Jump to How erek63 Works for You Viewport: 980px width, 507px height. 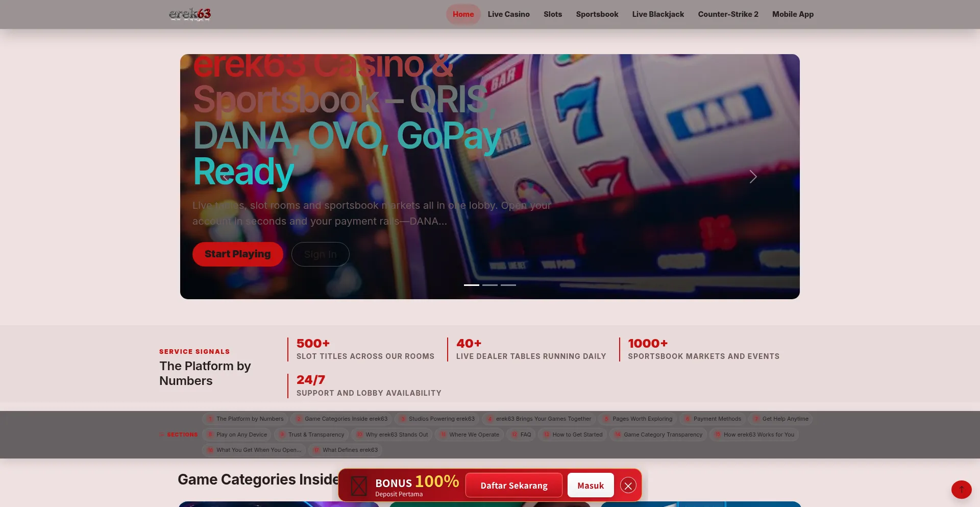coord(754,435)
